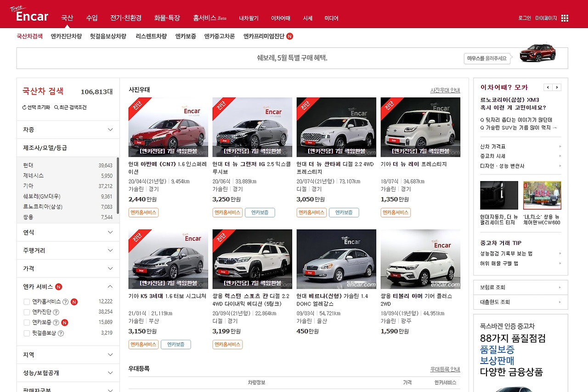The width and height of the screenshot is (588, 392).
Task: Open the 엔카중고차론 tab
Action: tap(220, 36)
